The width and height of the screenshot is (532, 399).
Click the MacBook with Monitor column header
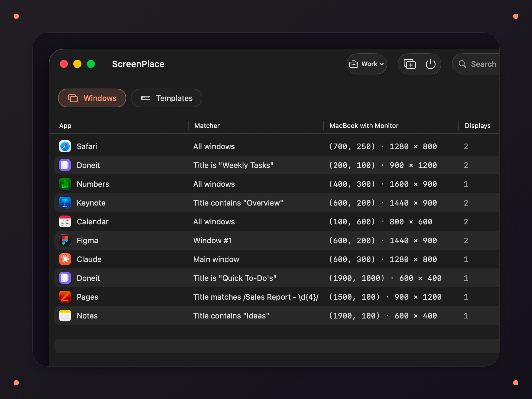(x=364, y=126)
